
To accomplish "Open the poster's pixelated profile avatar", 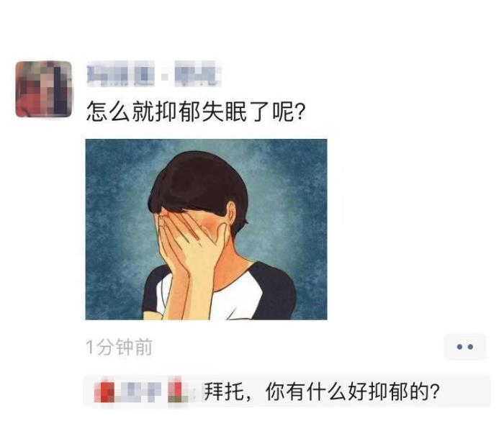I will pos(44,89).
